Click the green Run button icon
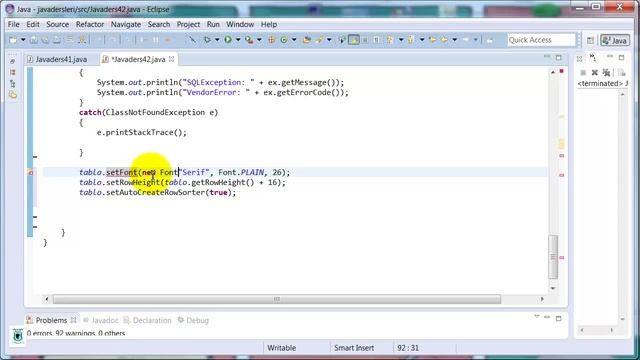The height and width of the screenshot is (360, 640). pyautogui.click(x=228, y=40)
